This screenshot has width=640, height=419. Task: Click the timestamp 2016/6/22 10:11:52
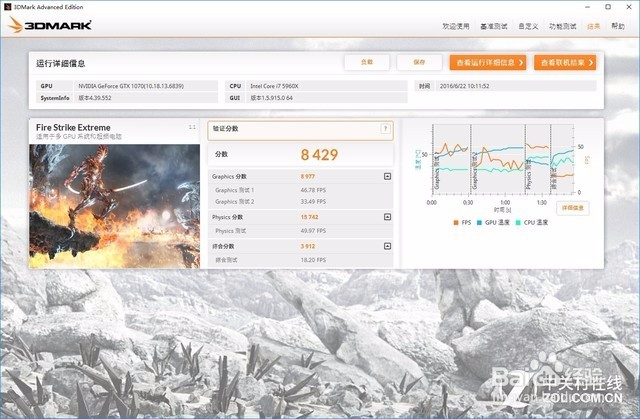point(464,86)
